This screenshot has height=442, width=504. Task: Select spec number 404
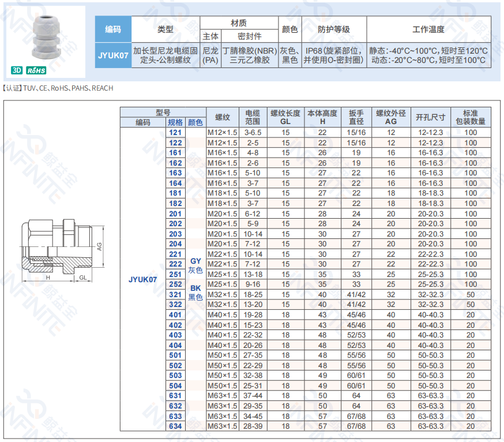[x=175, y=346]
